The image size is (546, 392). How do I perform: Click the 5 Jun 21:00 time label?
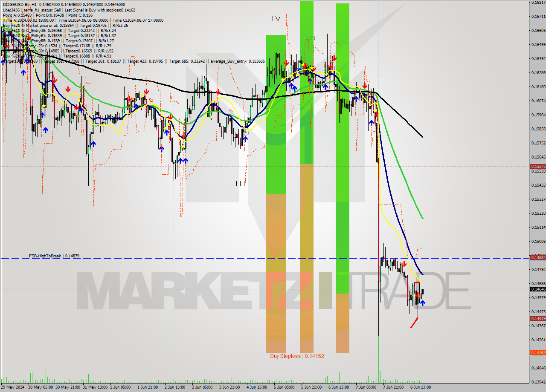click(x=311, y=387)
